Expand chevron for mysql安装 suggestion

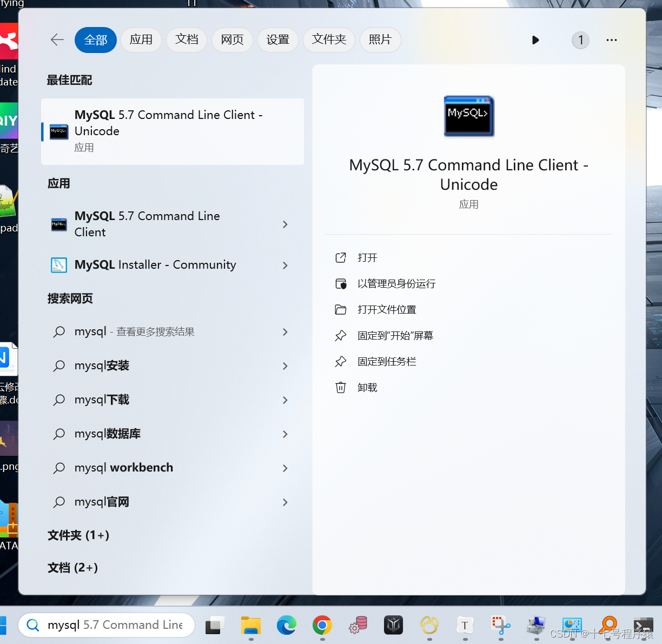(x=285, y=366)
